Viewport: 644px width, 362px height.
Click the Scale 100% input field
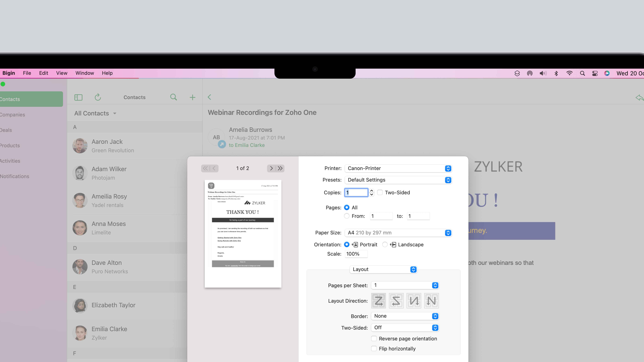pyautogui.click(x=356, y=254)
